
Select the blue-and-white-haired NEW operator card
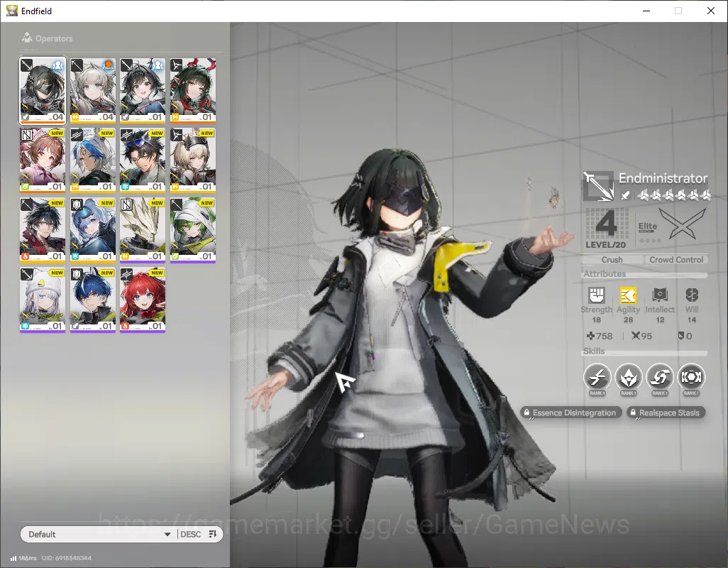pos(92,160)
